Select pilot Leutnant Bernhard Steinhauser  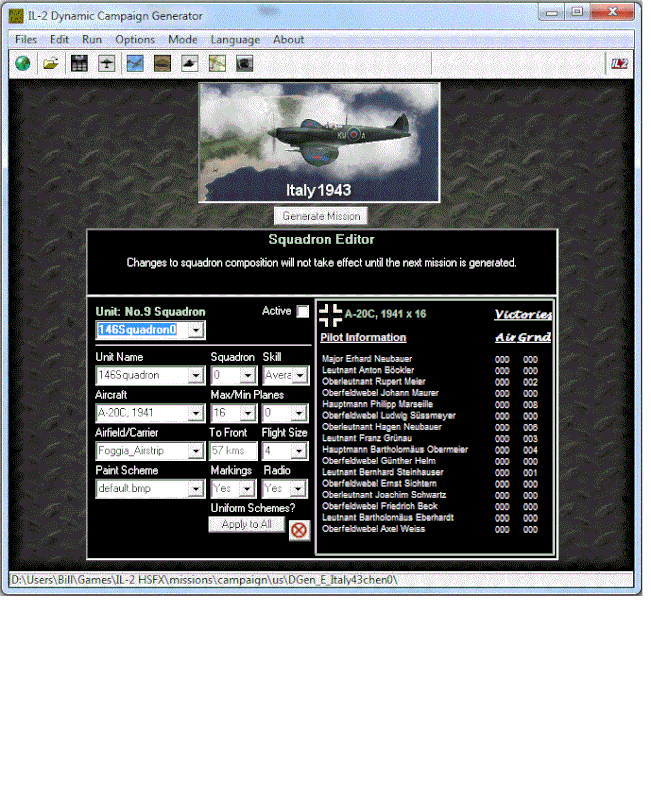(x=383, y=472)
